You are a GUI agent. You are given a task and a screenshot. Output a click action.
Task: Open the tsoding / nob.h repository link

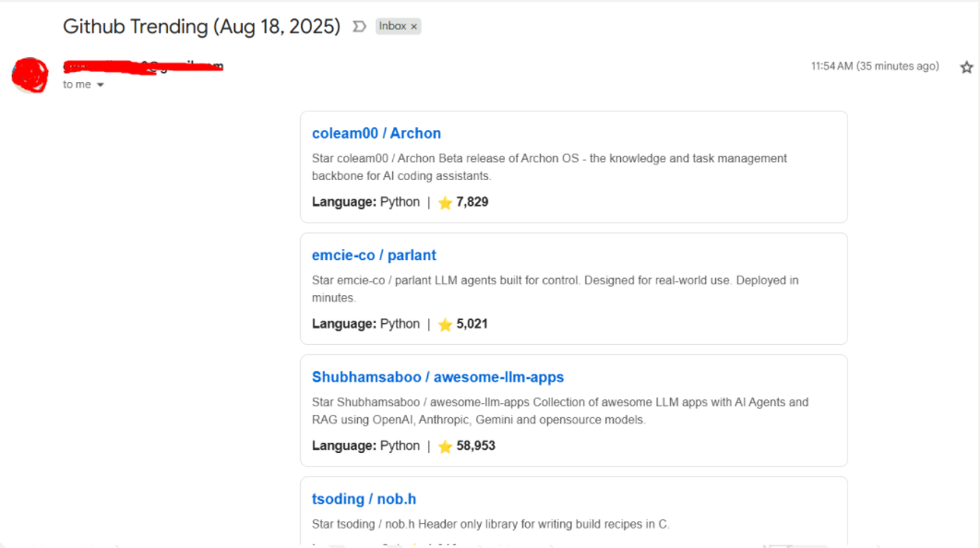364,498
